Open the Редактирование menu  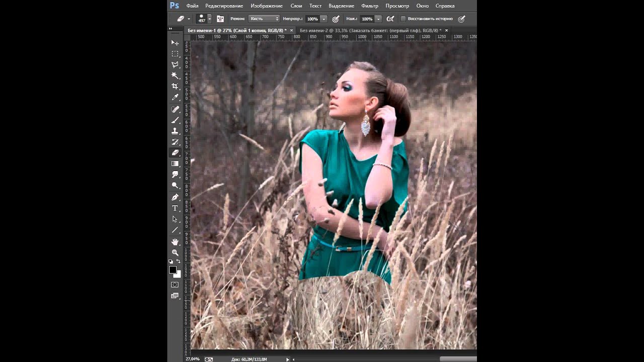[224, 6]
